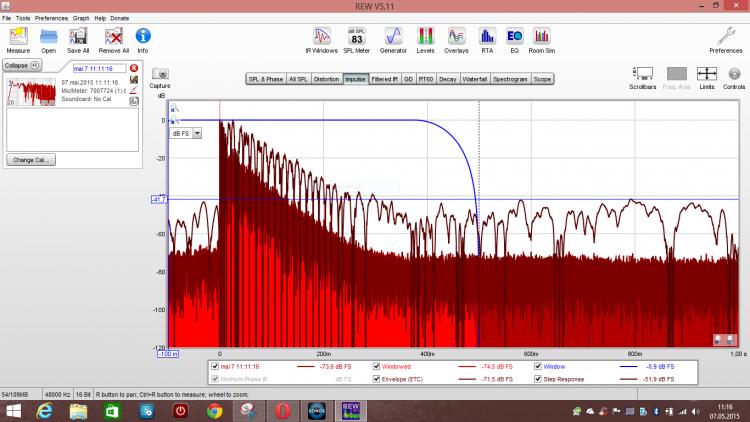
Task: Open the SPL Meter tool
Action: (x=355, y=36)
